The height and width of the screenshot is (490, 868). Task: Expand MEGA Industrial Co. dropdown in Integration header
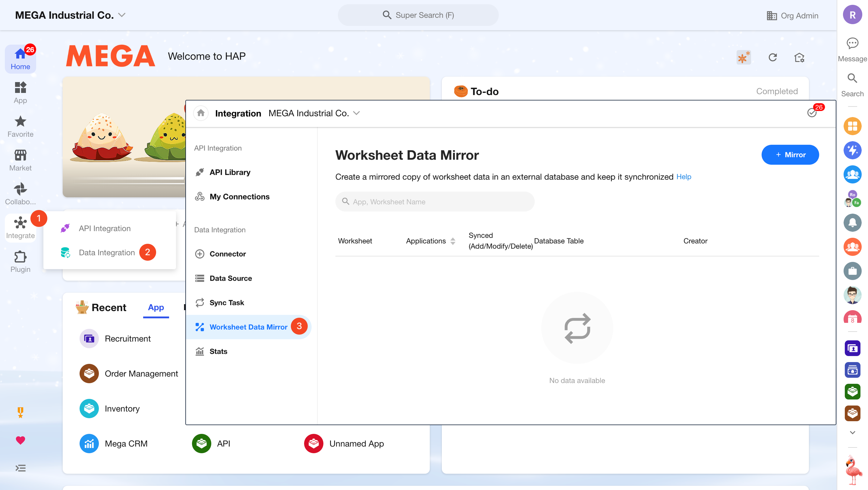coord(357,113)
